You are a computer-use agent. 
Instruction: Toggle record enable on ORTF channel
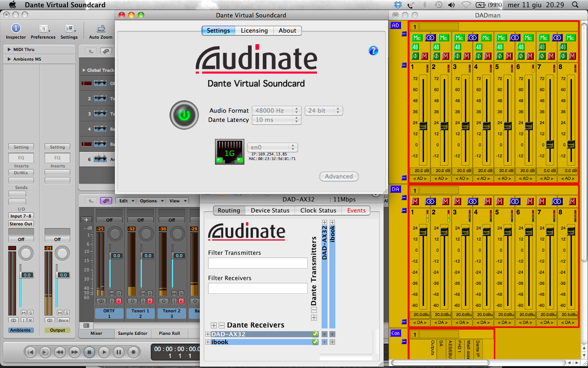(119, 301)
